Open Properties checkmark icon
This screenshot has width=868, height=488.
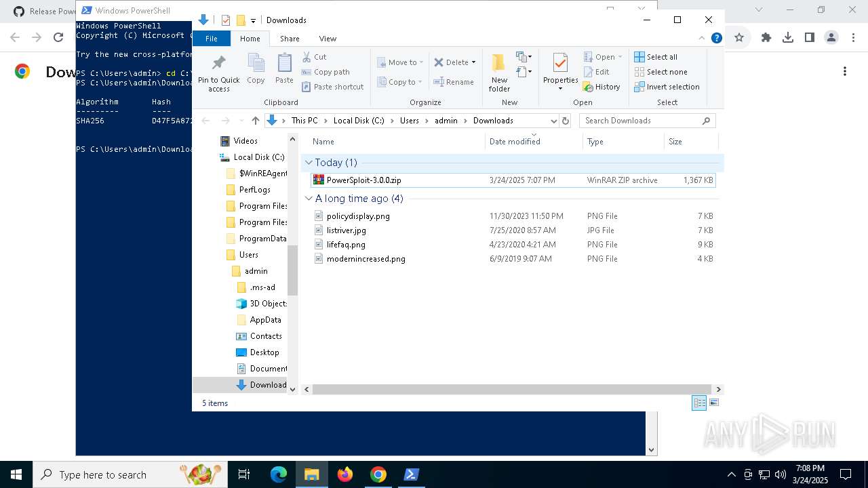(560, 64)
